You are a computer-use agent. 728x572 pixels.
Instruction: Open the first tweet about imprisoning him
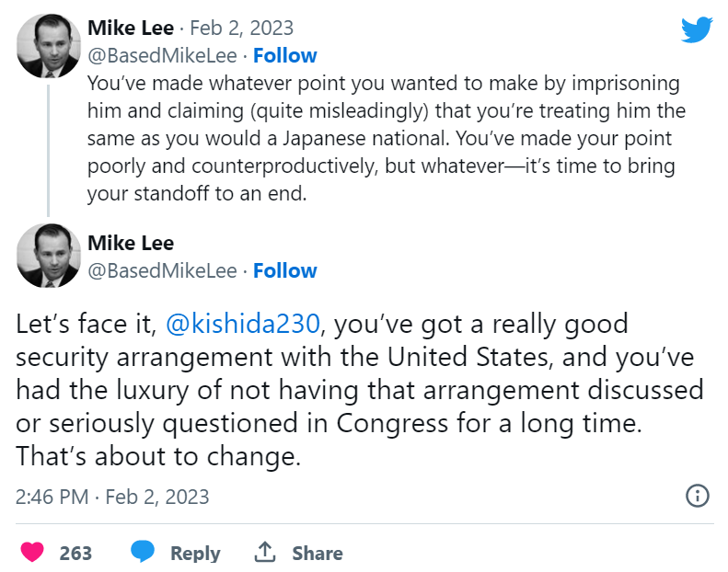point(387,138)
